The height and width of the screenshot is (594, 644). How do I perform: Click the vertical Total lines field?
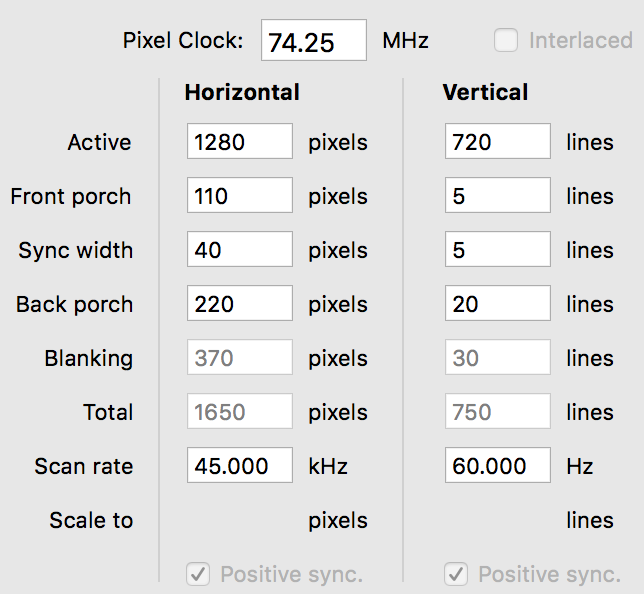(497, 412)
